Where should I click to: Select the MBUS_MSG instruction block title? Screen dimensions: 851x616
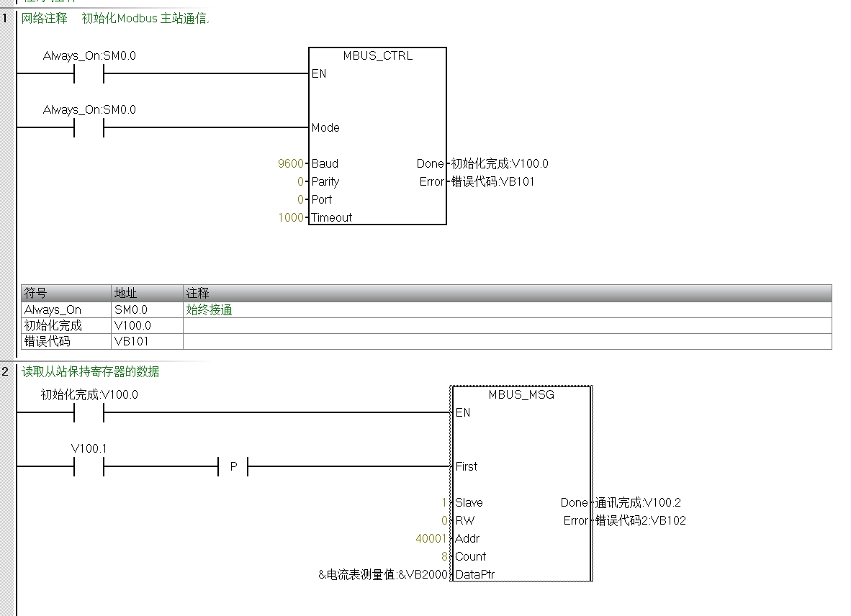pos(521,394)
